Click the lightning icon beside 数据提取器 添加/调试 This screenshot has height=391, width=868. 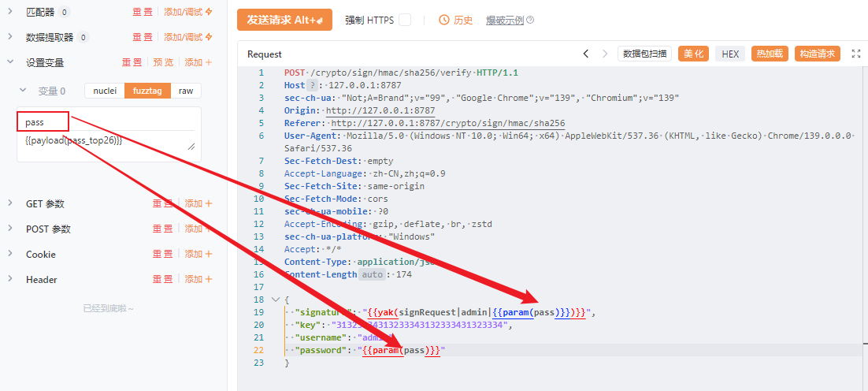pyautogui.click(x=209, y=37)
